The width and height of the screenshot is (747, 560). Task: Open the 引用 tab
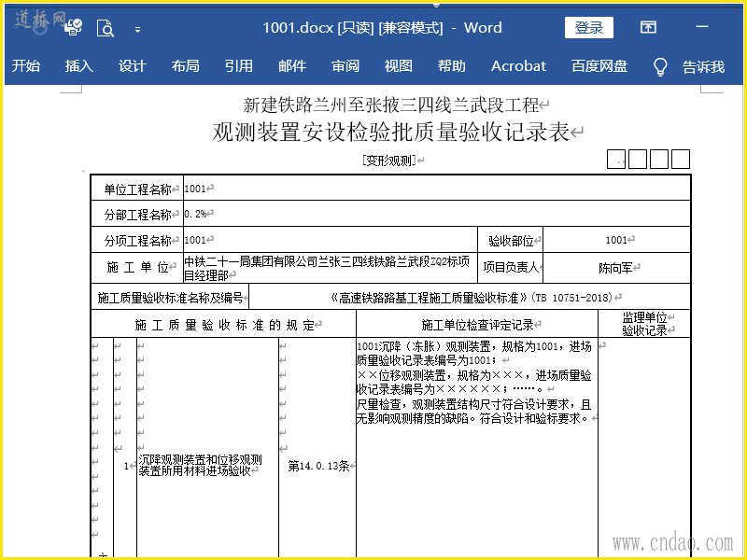pos(239,65)
